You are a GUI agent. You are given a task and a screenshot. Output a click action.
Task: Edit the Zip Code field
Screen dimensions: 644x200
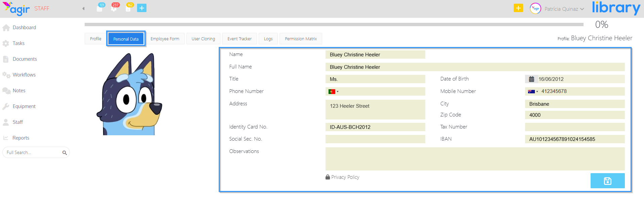tap(575, 115)
